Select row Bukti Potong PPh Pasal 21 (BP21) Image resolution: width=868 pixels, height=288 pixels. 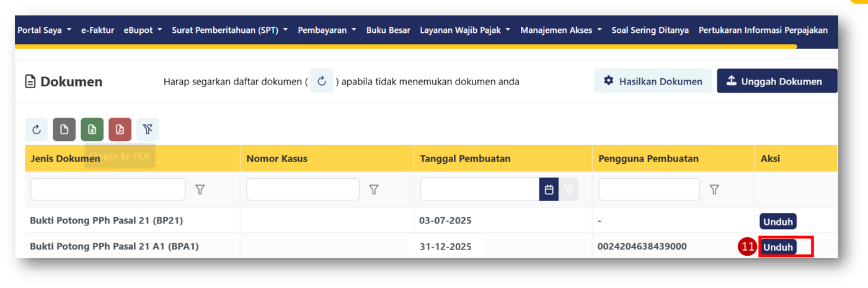pos(431,220)
